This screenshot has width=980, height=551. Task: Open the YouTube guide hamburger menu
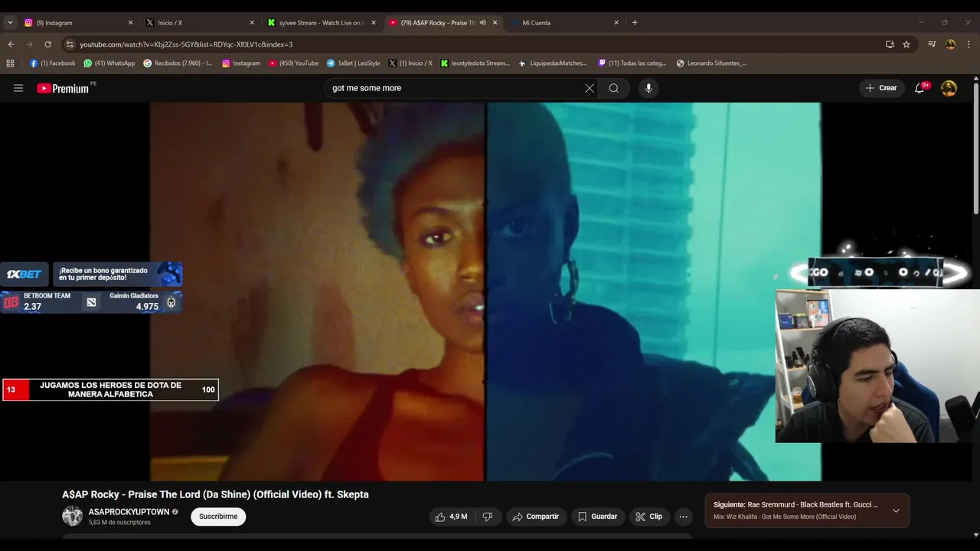[18, 88]
